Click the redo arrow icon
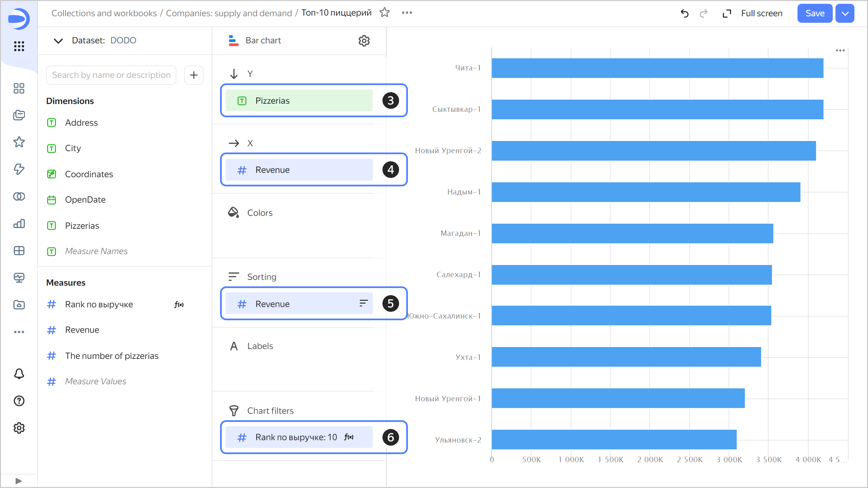 click(704, 13)
